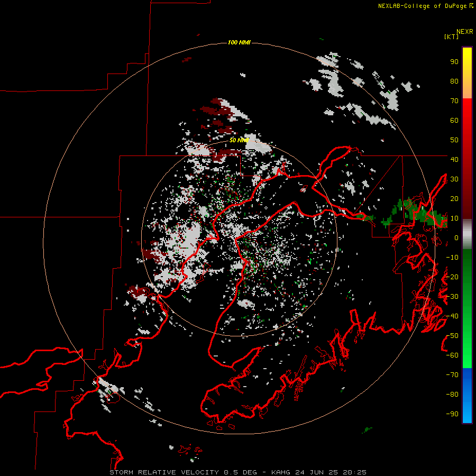Click the -20 knot scale label

[x=452, y=277]
